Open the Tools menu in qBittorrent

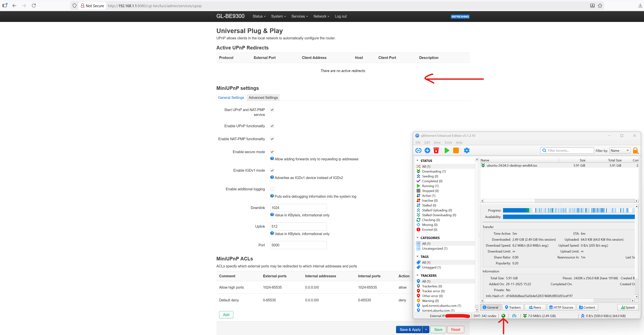(x=448, y=142)
